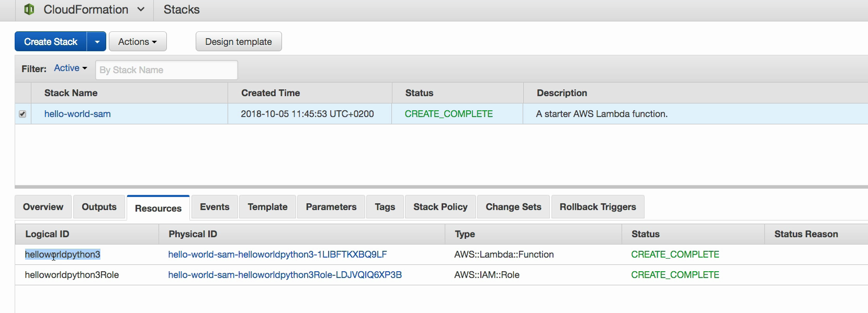Open the Active filter dropdown
The width and height of the screenshot is (868, 313).
71,68
